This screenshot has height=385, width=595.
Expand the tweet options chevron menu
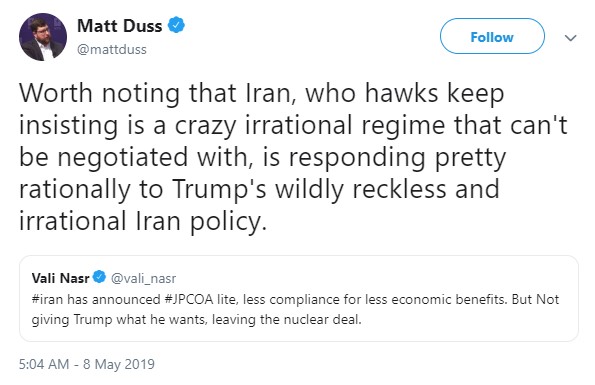(x=571, y=38)
